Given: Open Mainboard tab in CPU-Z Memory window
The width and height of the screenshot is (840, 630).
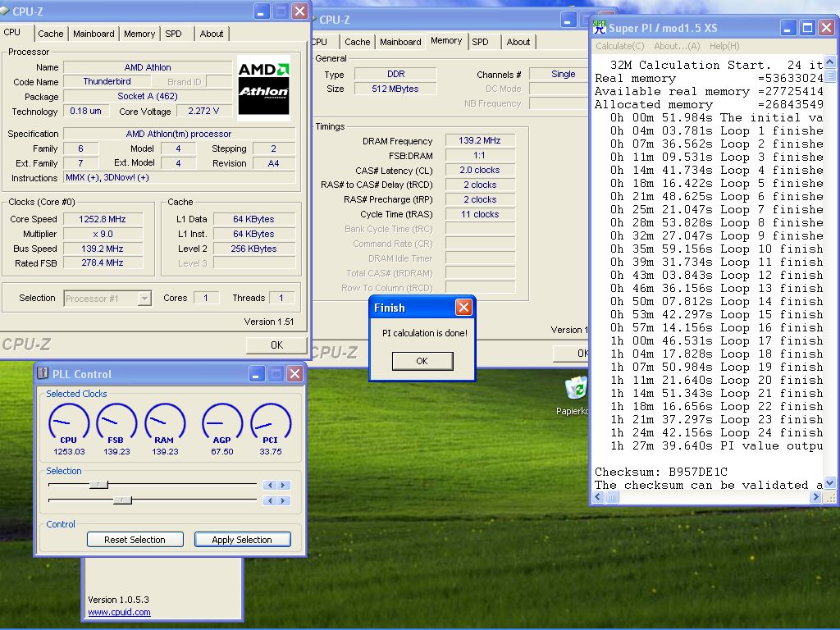Looking at the screenshot, I should pos(400,42).
